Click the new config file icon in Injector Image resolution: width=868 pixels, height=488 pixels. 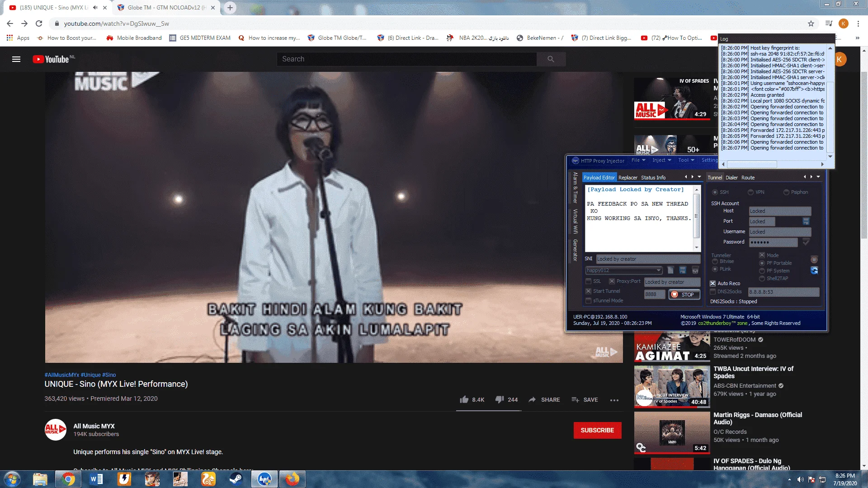click(x=670, y=270)
